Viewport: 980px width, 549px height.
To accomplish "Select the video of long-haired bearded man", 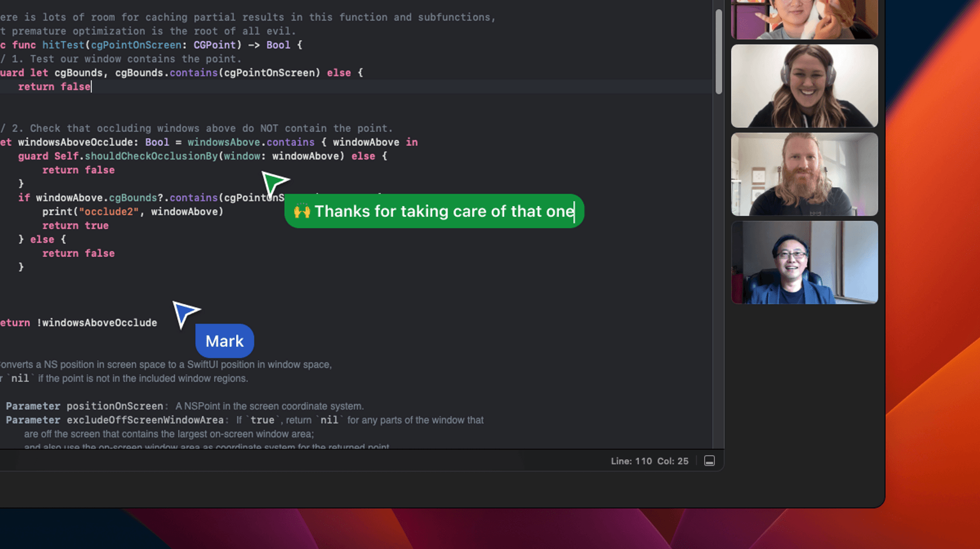I will click(x=804, y=174).
